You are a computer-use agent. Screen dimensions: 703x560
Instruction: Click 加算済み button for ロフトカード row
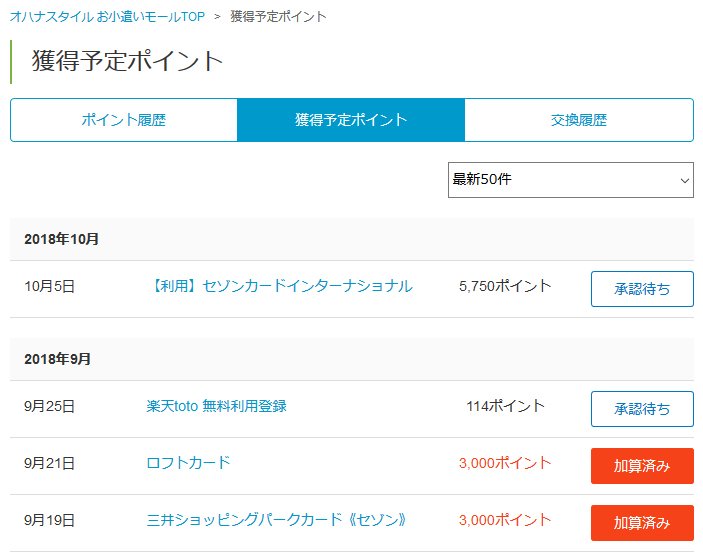coord(642,466)
